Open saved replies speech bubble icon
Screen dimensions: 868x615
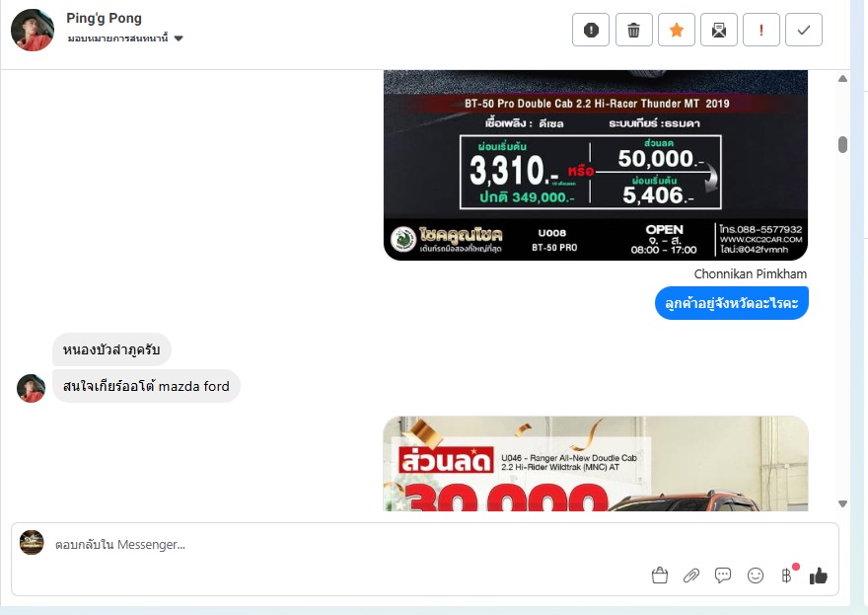coord(723,576)
